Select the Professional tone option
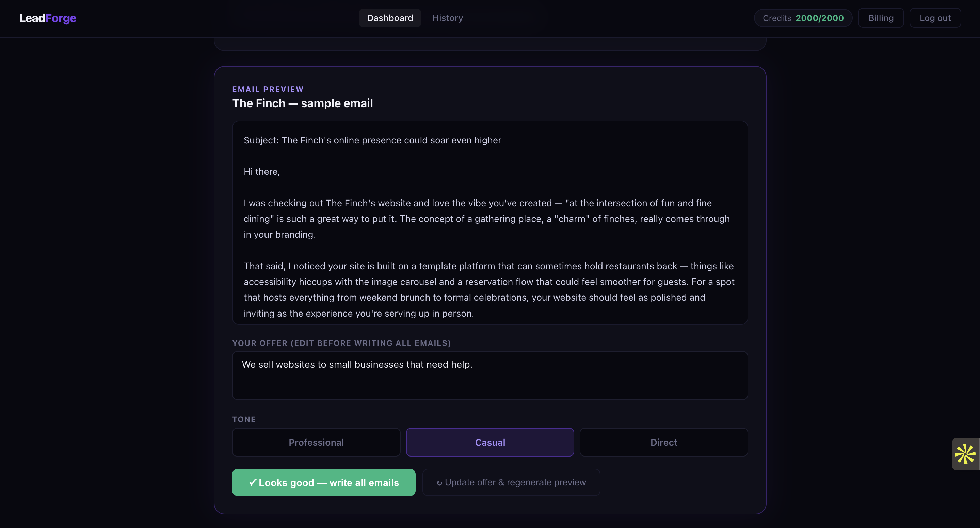 click(316, 442)
